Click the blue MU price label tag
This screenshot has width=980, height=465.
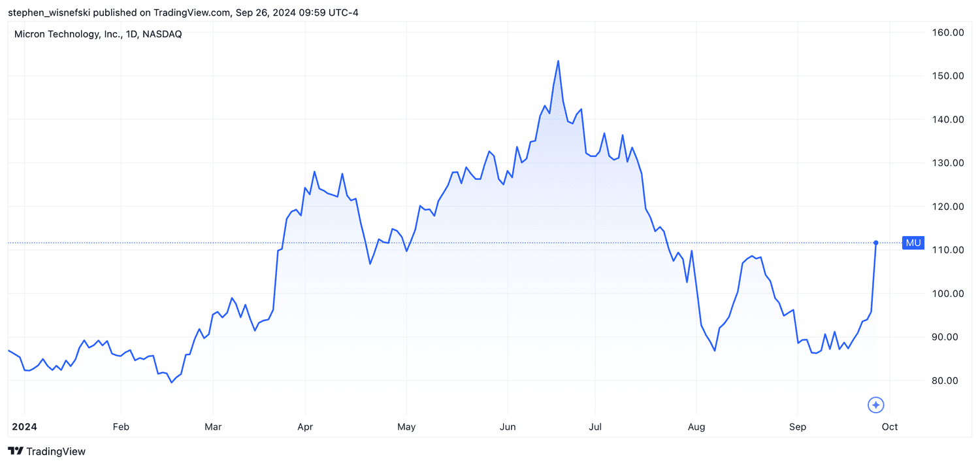pos(913,243)
